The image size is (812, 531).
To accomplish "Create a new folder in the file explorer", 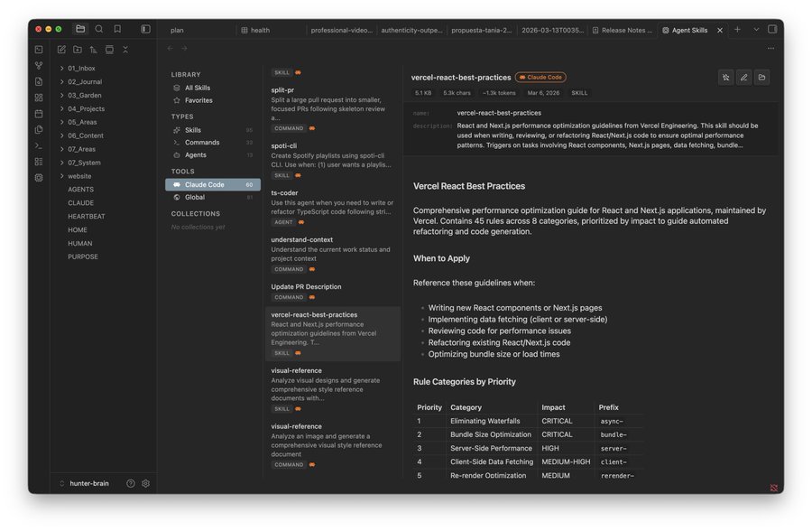I will 78,49.
